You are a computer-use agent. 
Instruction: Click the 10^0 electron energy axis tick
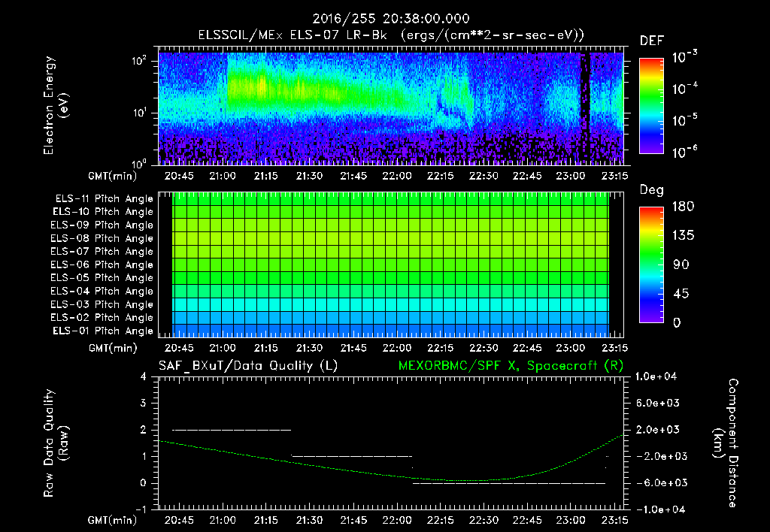(139, 163)
